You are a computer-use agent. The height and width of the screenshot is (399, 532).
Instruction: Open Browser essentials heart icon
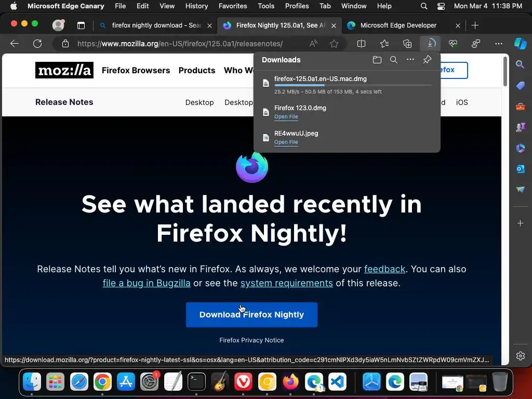pos(453,44)
